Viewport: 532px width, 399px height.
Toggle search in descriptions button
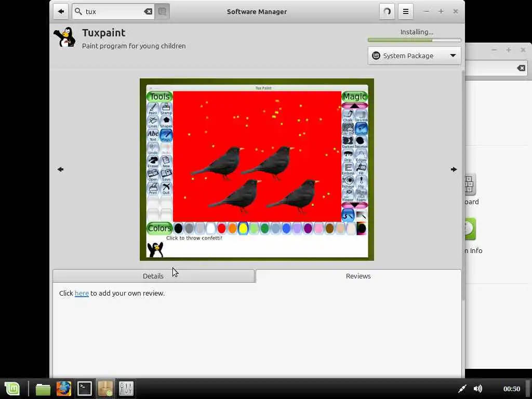click(162, 11)
